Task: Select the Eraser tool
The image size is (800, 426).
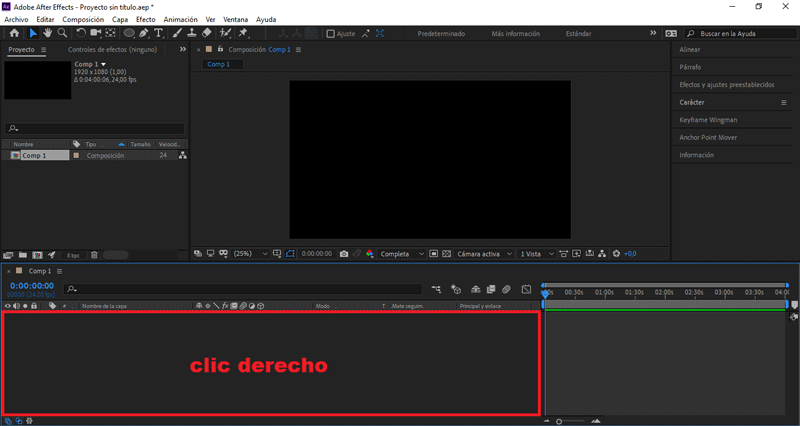Action: [207, 33]
